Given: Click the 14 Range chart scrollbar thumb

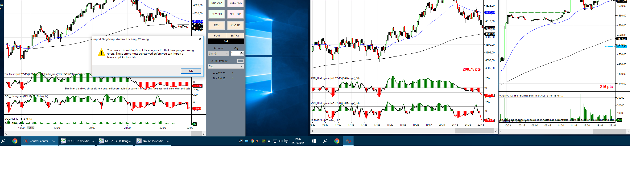Looking at the screenshot, I should 474,131.
